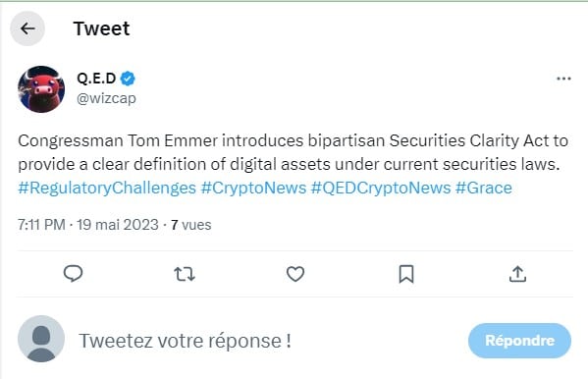
Task: Bookmark the tweet with the ribbon icon
Action: coord(406,274)
